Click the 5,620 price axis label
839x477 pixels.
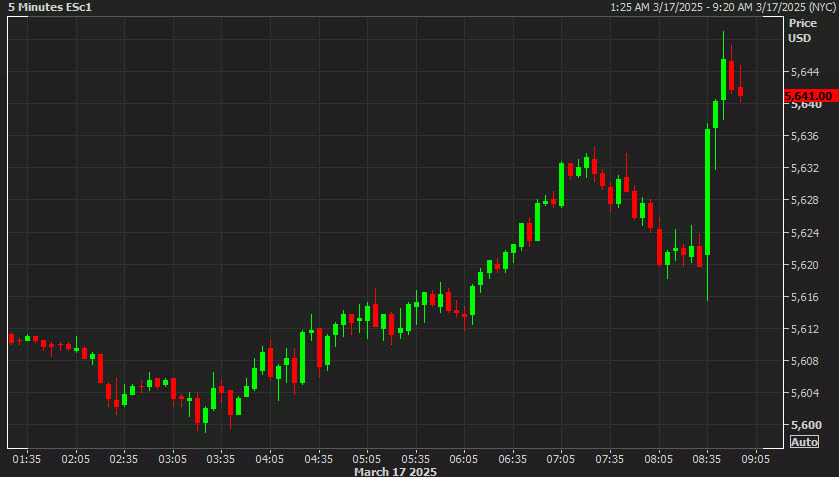[x=805, y=265]
